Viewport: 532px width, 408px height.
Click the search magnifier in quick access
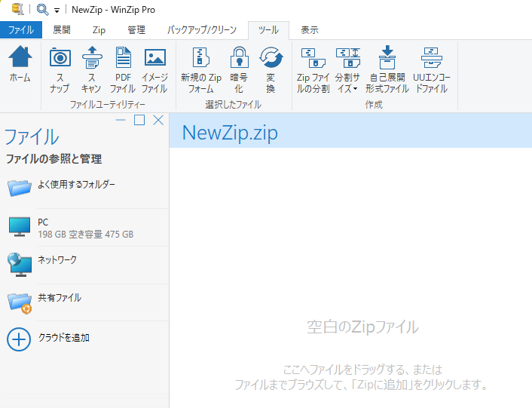coord(42,9)
